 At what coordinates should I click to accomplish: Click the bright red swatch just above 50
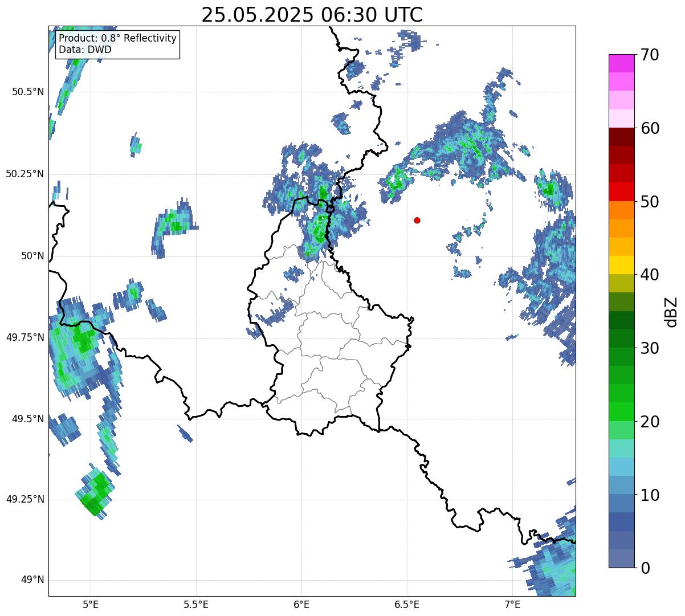click(621, 191)
